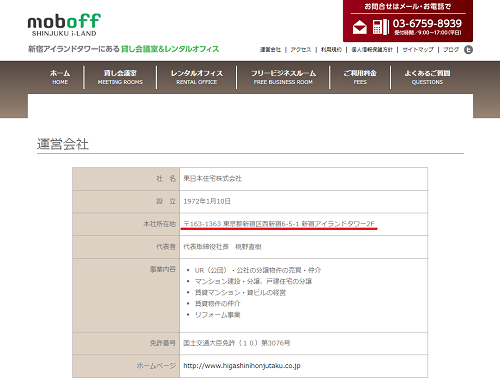Click the higashinihonjutaku.co.jp homepage URL
The width and height of the screenshot is (500, 382).
coord(242,366)
